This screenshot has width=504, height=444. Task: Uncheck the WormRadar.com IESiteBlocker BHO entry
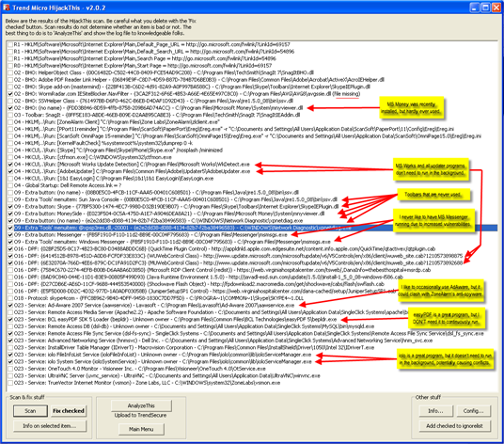pos(10,94)
